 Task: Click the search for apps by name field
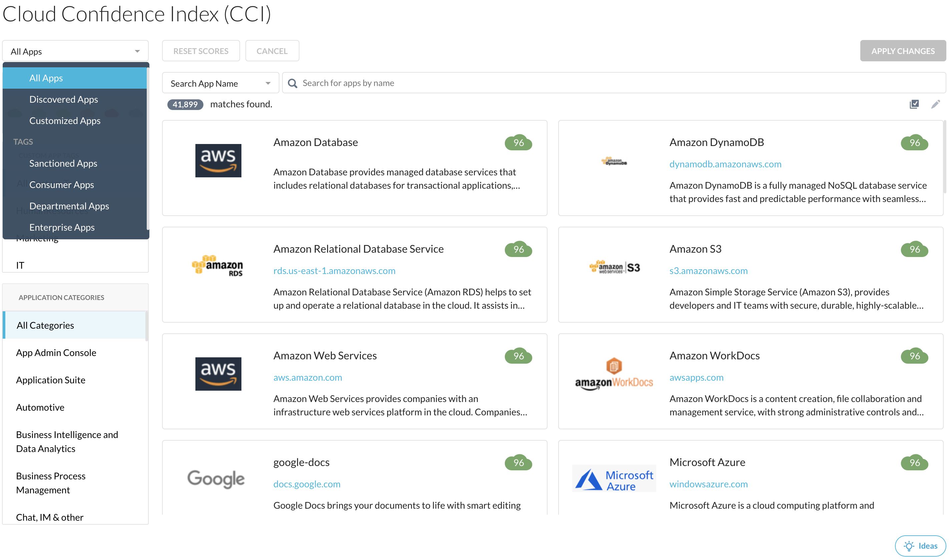tap(614, 83)
